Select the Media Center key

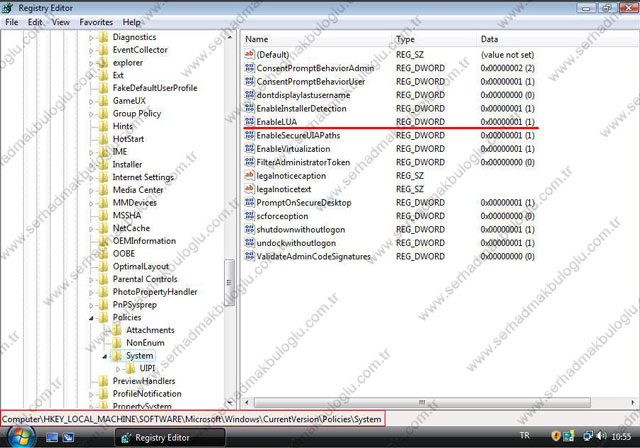click(x=138, y=190)
